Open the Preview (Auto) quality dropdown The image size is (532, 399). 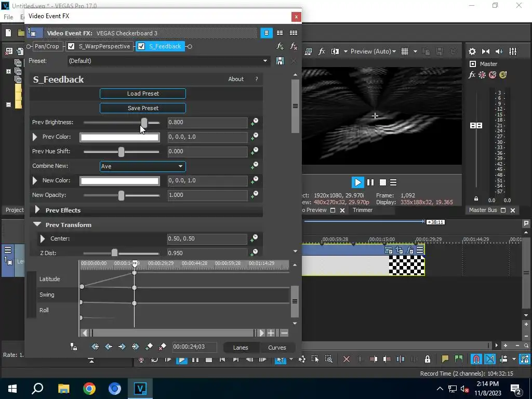[x=373, y=51]
